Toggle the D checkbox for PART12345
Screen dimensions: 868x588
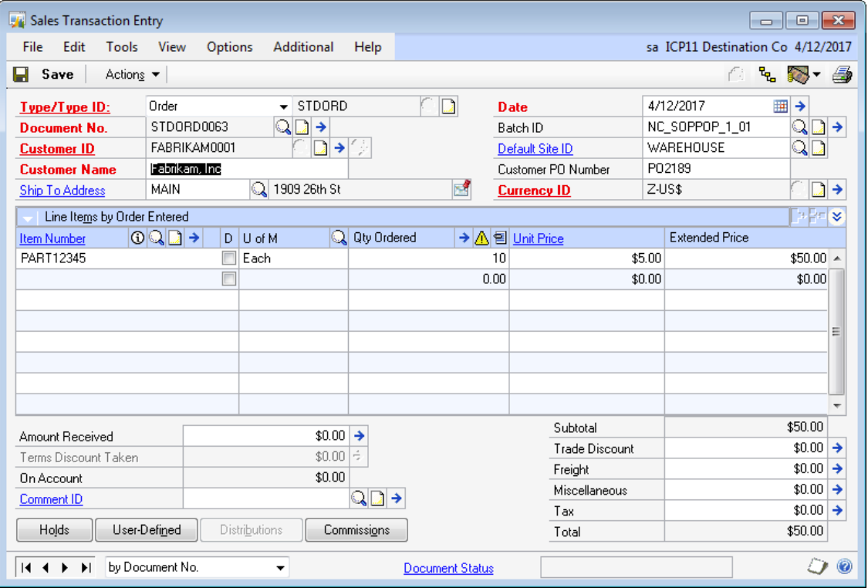(x=228, y=259)
